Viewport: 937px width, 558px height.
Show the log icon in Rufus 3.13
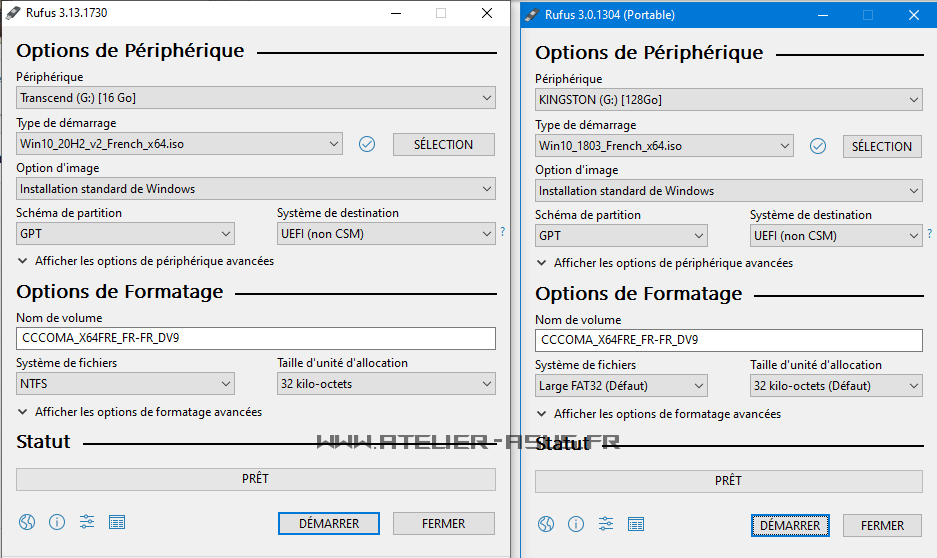(x=117, y=522)
